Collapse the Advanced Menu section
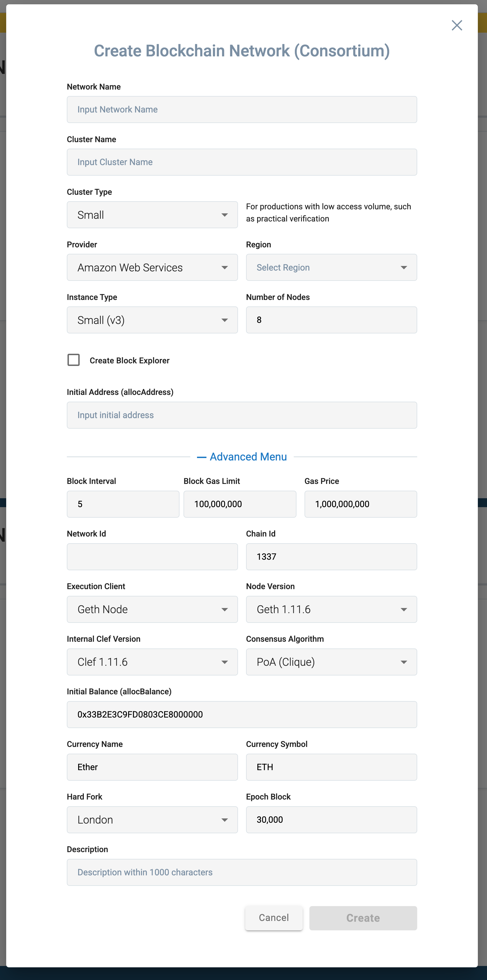 pos(242,456)
